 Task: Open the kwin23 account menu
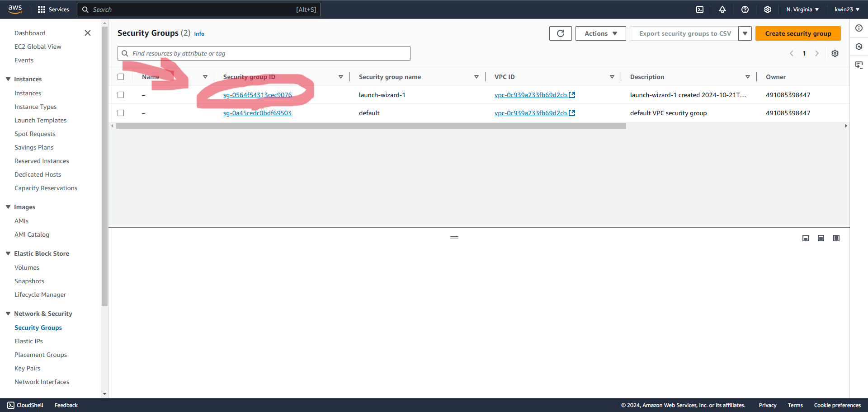coord(847,9)
